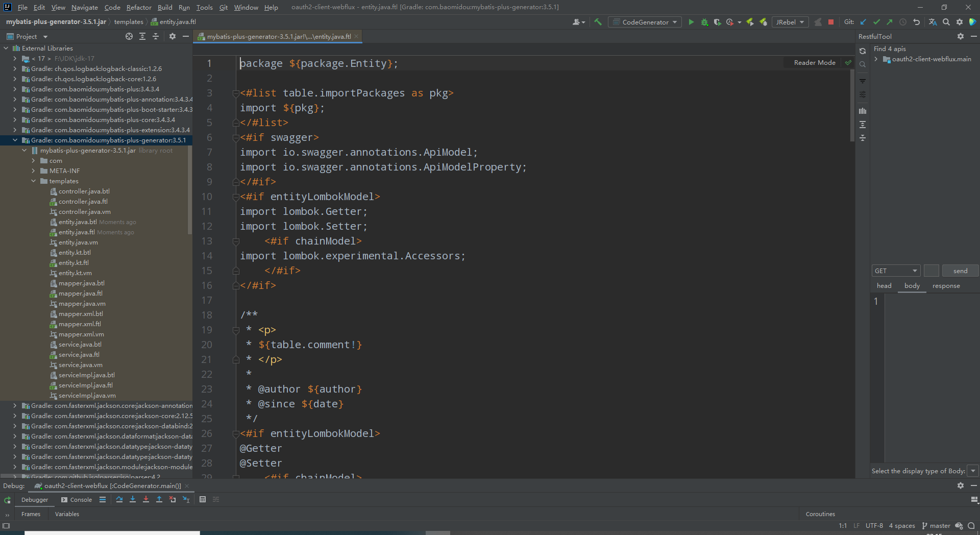
Task: Hide the Project tool window
Action: click(186, 36)
